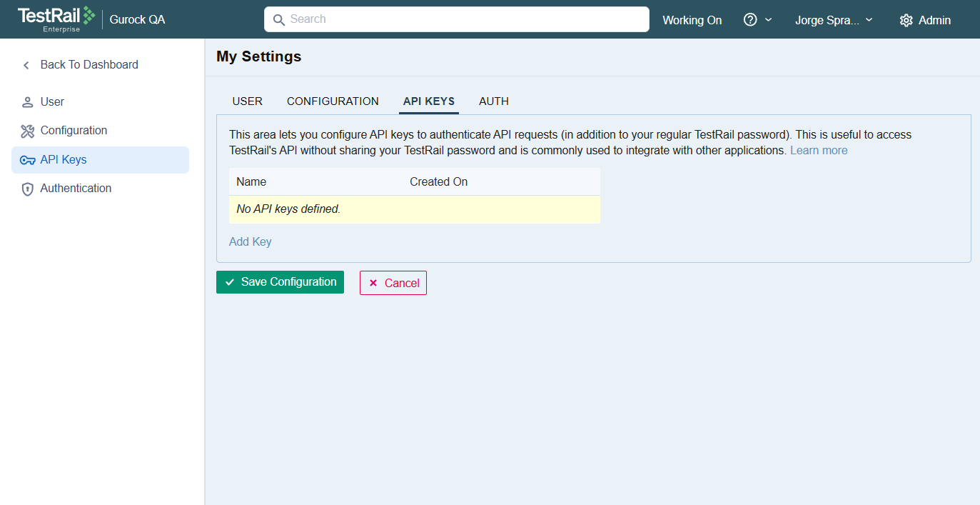
Task: Open the help question mark icon
Action: coord(750,20)
